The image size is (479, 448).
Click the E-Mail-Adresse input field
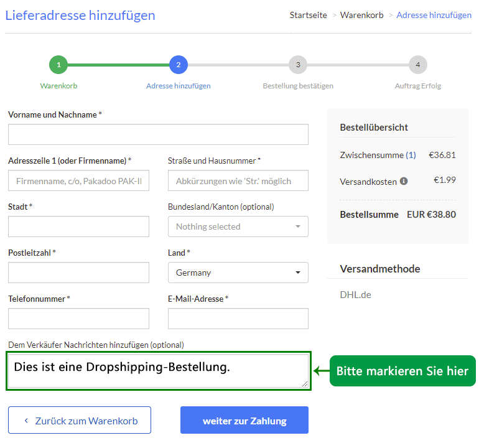[238, 319]
